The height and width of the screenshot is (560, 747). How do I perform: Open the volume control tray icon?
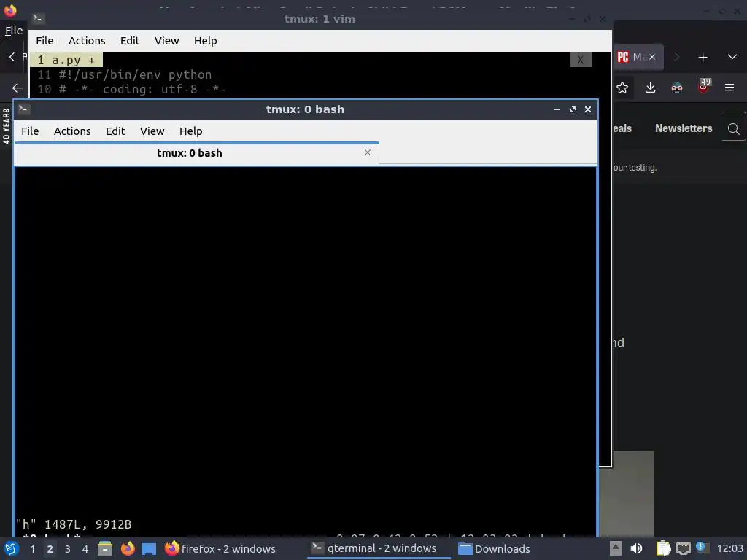(636, 548)
